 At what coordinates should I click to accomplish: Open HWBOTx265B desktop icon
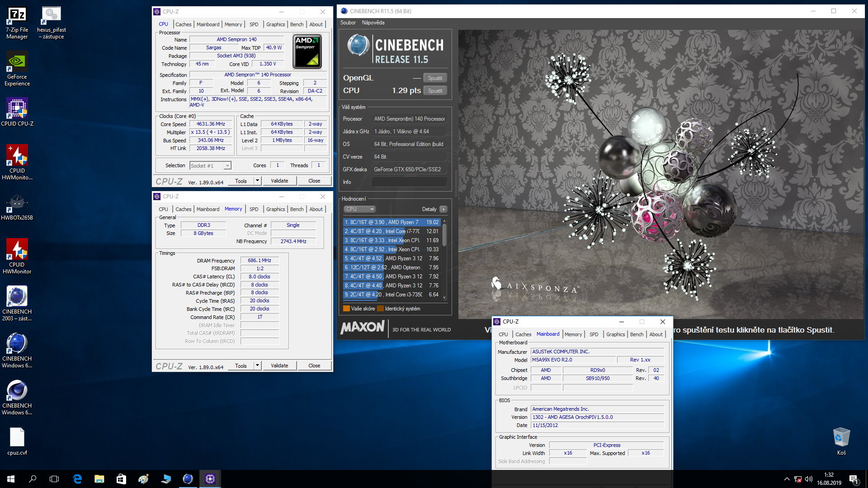pos(17,207)
